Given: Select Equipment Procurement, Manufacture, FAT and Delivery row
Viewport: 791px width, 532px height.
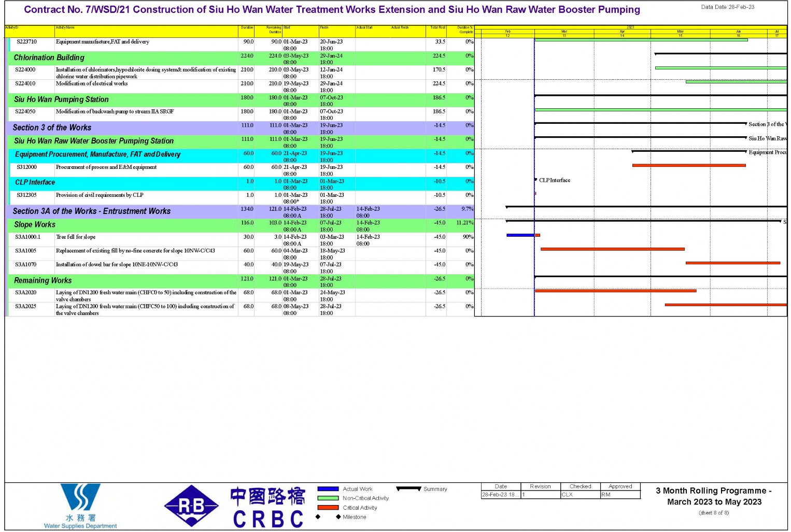Looking at the screenshot, I should click(241, 156).
